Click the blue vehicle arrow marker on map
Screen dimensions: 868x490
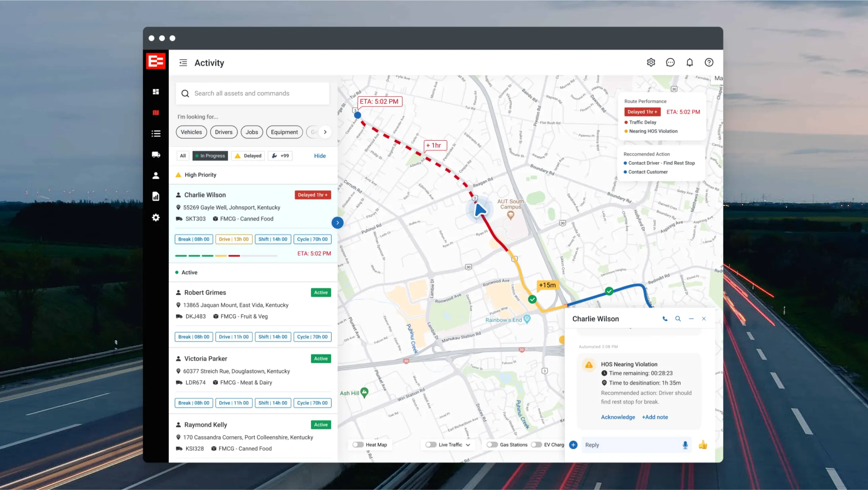479,210
